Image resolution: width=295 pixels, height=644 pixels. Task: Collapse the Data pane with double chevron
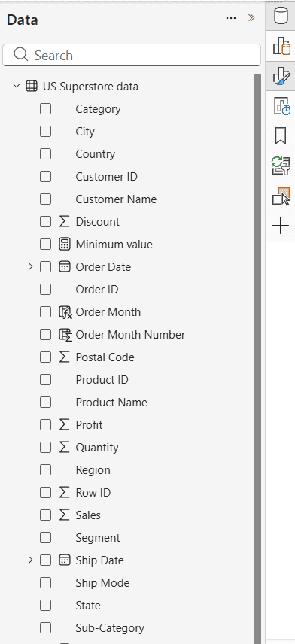click(x=251, y=17)
